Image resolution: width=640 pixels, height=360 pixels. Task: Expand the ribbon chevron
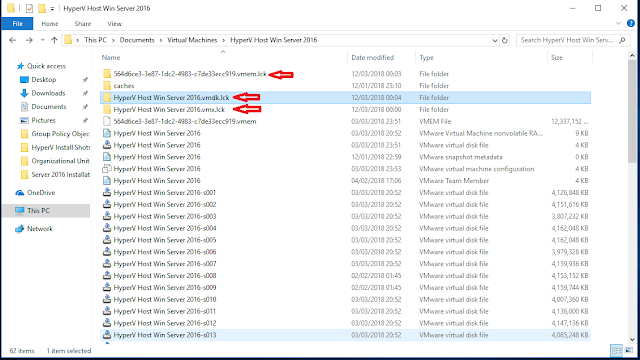pos(618,24)
